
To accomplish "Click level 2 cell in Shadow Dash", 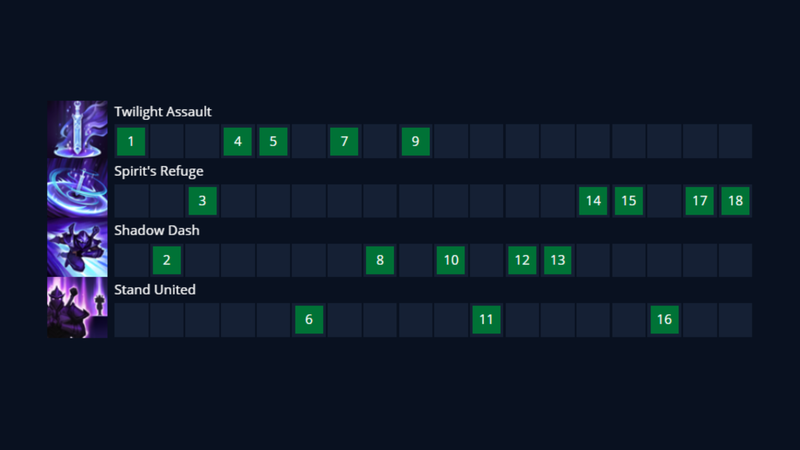I will point(167,260).
